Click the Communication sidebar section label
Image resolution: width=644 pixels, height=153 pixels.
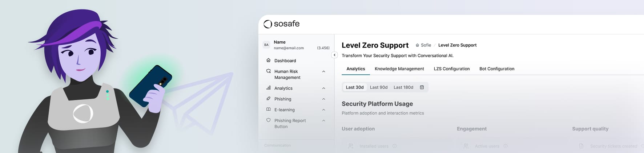tap(277, 145)
